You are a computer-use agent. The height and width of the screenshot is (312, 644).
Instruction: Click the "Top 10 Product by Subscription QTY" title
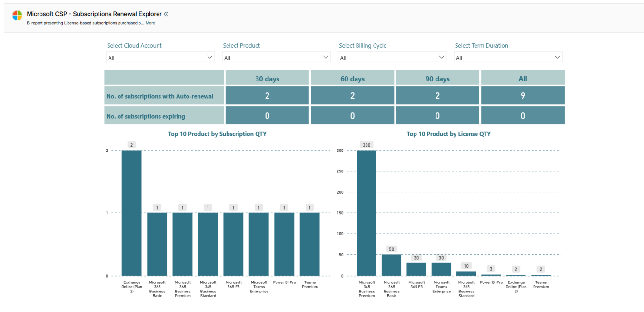[x=218, y=134]
